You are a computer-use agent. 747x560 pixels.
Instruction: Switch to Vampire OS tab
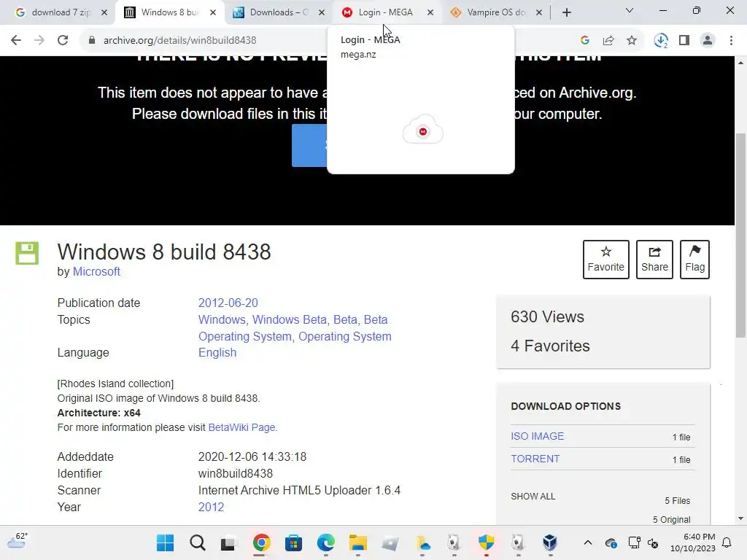(496, 12)
